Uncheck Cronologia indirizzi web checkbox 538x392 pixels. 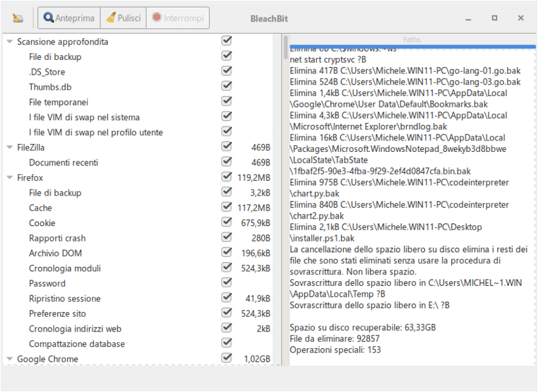(x=227, y=327)
